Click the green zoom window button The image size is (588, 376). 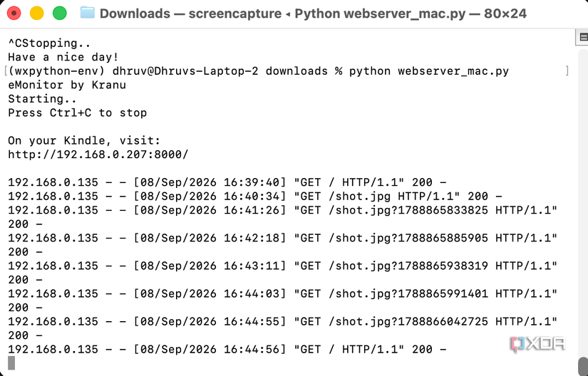pyautogui.click(x=60, y=14)
